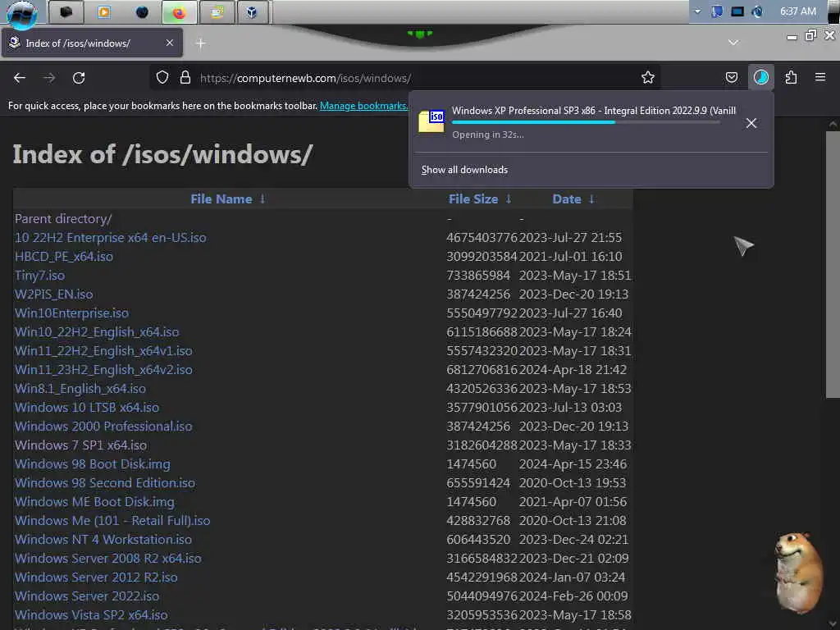The width and height of the screenshot is (840, 630).
Task: Open the black box taskbar icon
Action: click(x=66, y=12)
